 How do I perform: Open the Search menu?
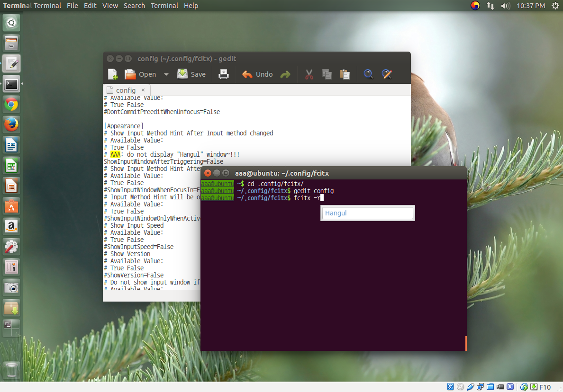[134, 6]
